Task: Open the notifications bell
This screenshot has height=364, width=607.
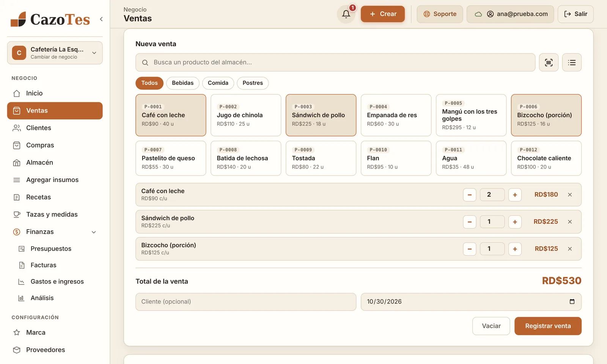Action: pyautogui.click(x=346, y=14)
